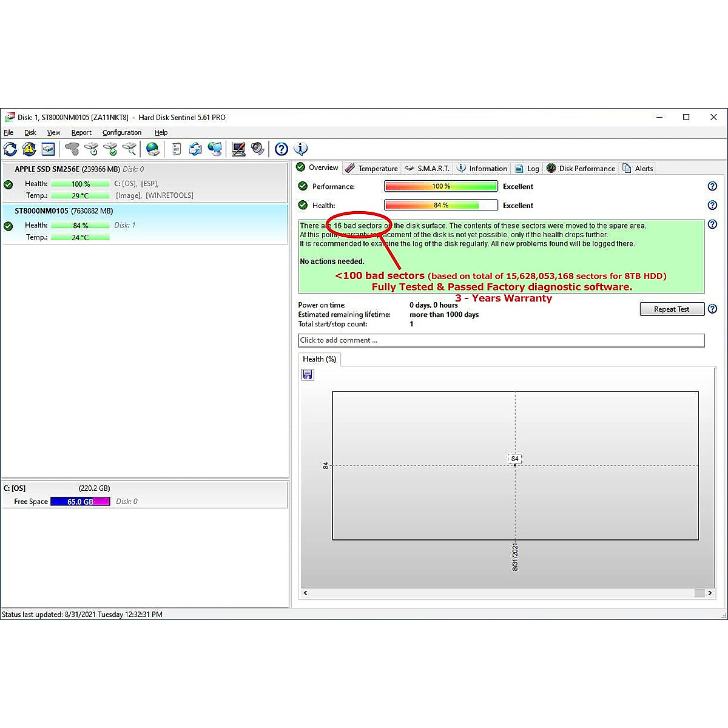Image resolution: width=728 pixels, height=728 pixels.
Task: Click the disk with magnifying glass toolbar icon
Action: tap(129, 149)
